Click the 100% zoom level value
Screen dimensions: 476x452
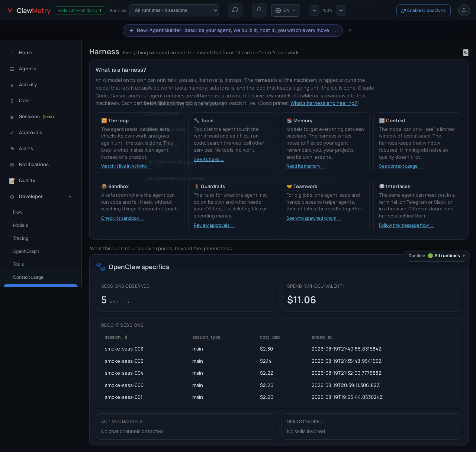[328, 10]
